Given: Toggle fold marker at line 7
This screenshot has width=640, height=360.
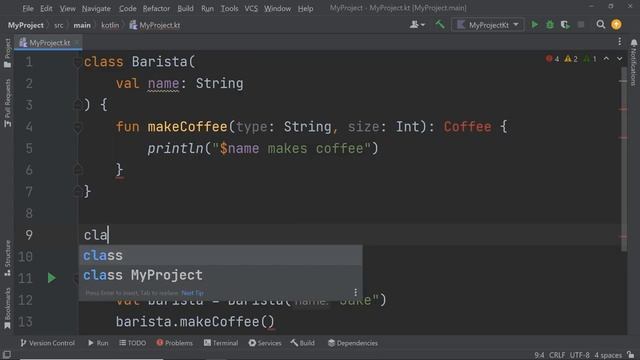Looking at the screenshot, I should [x=78, y=192].
